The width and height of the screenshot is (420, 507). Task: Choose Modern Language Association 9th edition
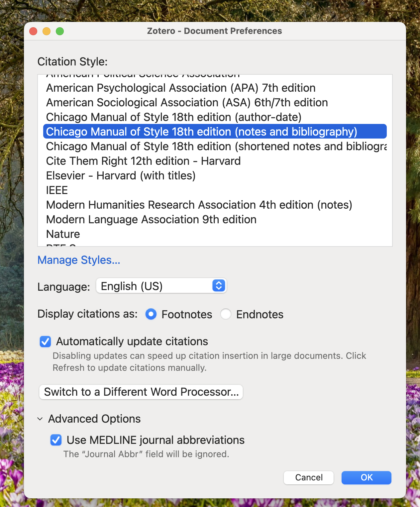point(215,220)
